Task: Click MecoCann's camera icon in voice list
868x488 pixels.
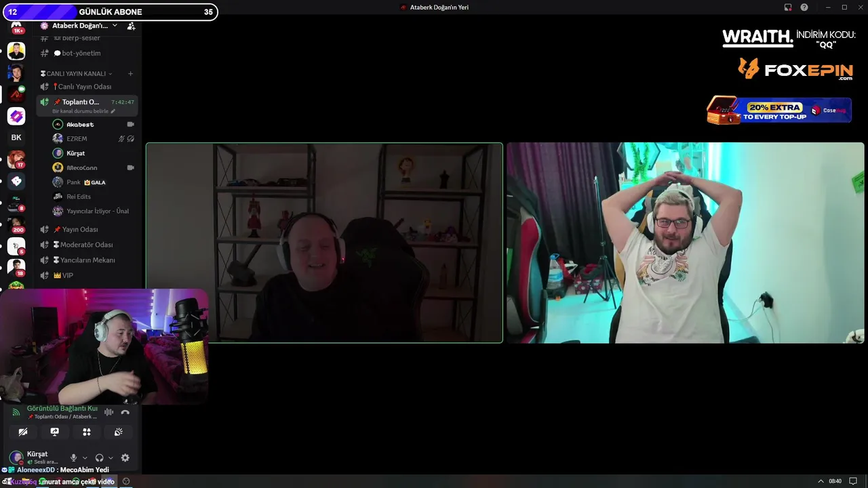Action: [130, 167]
